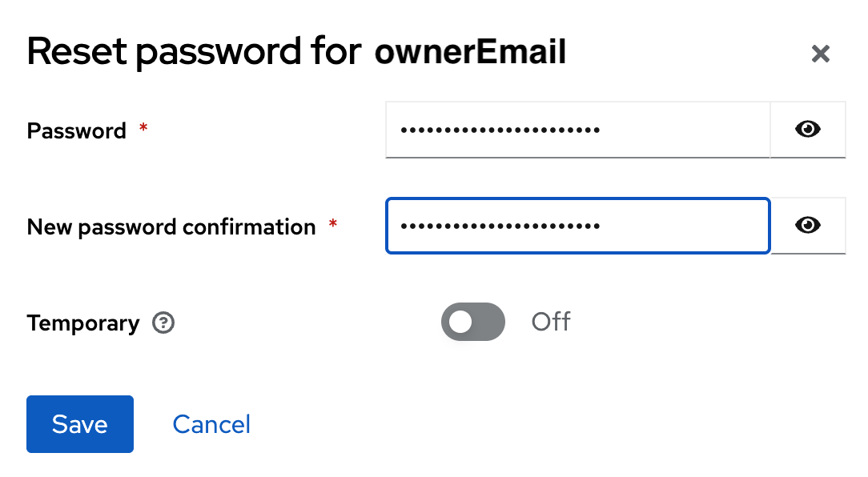Save the new password
The image size is (868, 477).
pyautogui.click(x=79, y=424)
